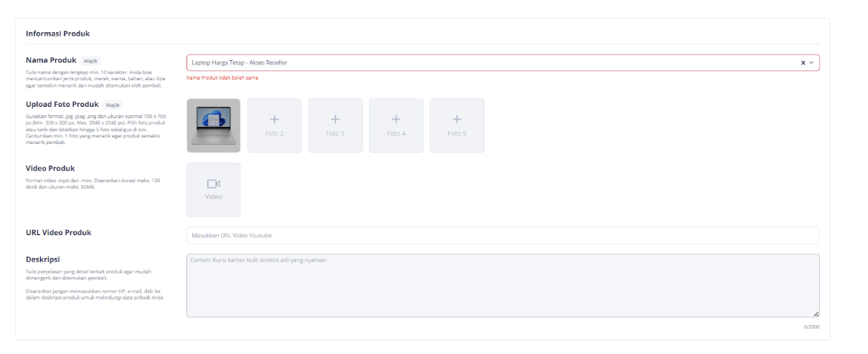Click inside the Deskripsi text area
The height and width of the screenshot is (354, 868).
(502, 285)
